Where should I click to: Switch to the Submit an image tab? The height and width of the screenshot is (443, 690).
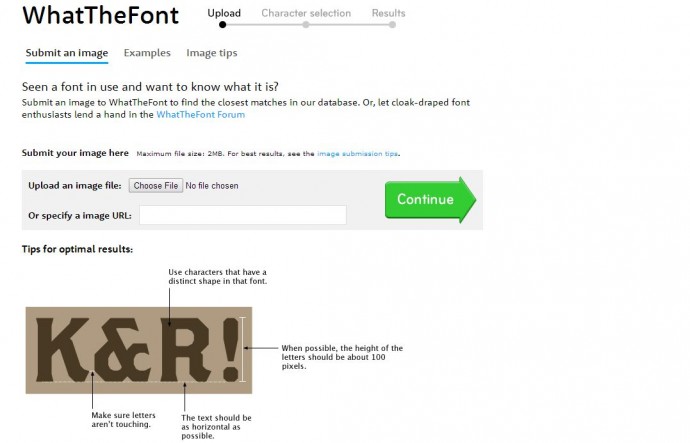click(x=67, y=53)
